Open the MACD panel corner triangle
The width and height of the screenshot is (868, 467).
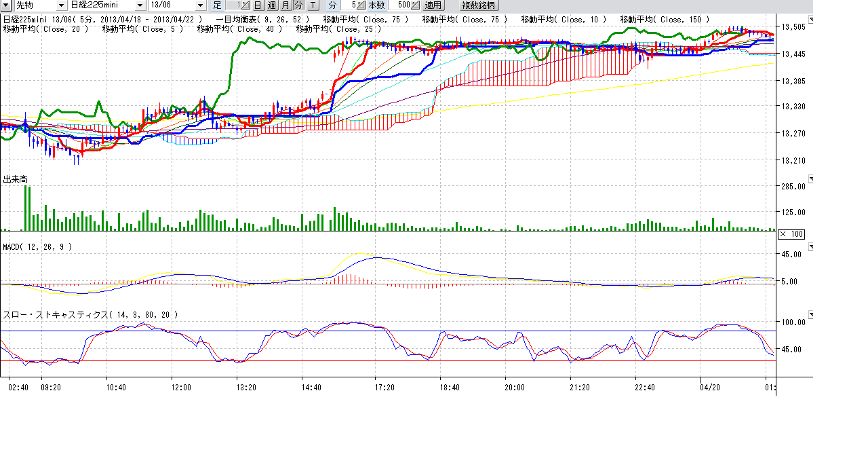(x=810, y=247)
